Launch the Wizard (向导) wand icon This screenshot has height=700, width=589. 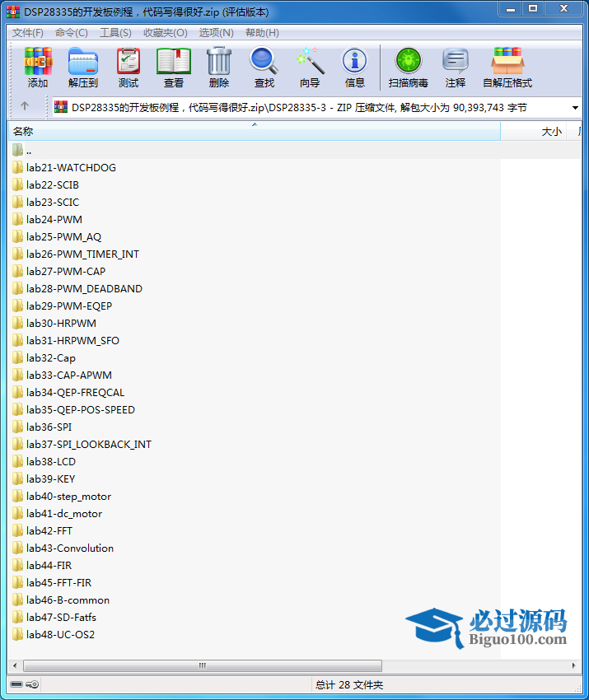(x=310, y=67)
